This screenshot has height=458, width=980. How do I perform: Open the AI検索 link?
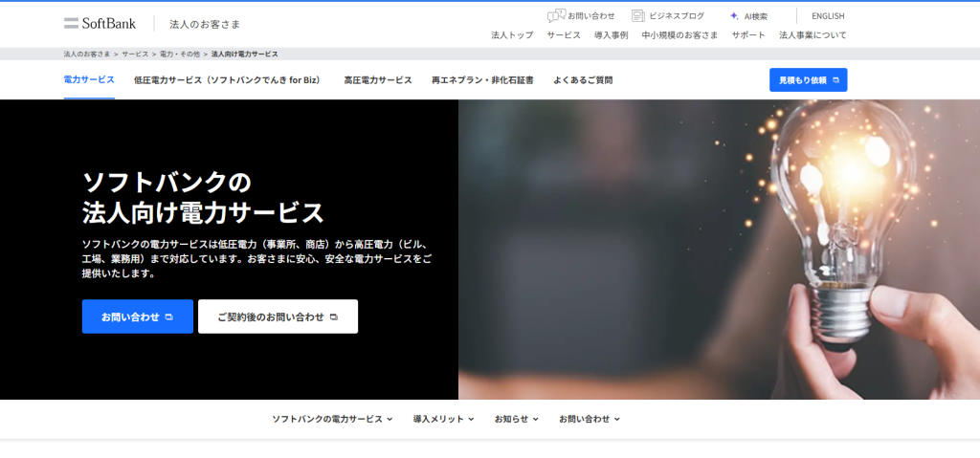(x=756, y=16)
